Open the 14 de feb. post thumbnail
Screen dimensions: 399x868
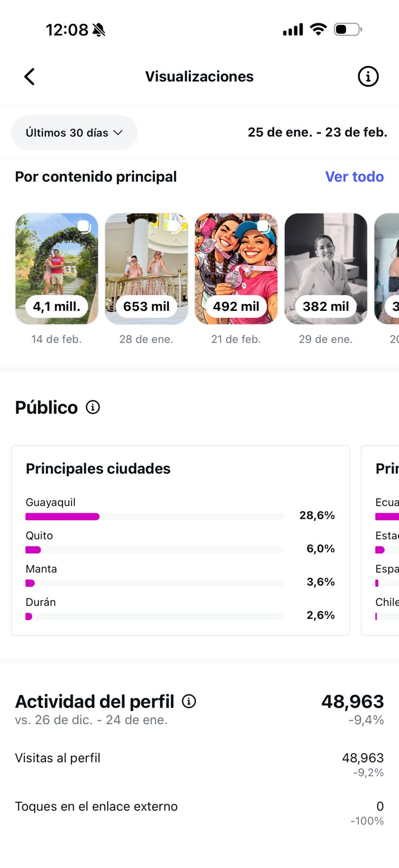point(57,269)
